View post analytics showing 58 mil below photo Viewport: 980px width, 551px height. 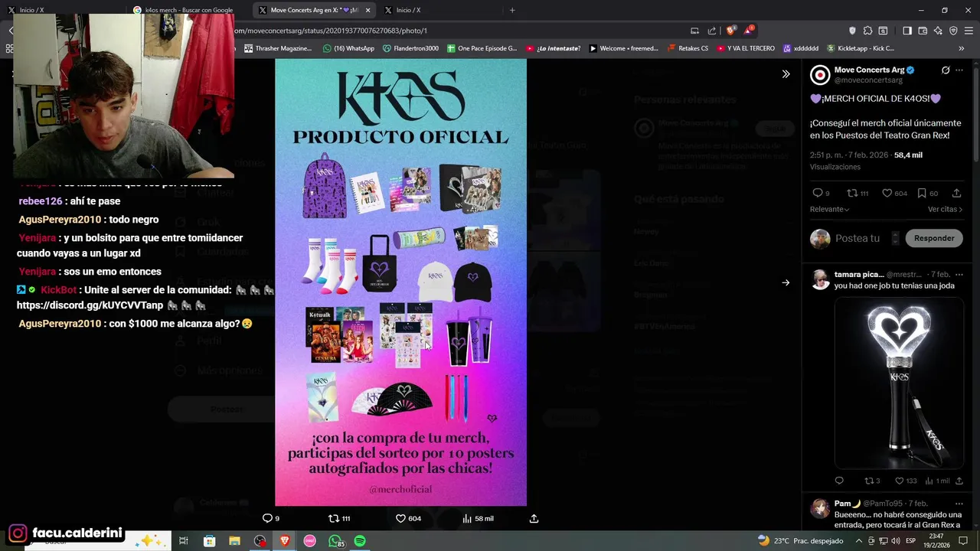coord(478,518)
